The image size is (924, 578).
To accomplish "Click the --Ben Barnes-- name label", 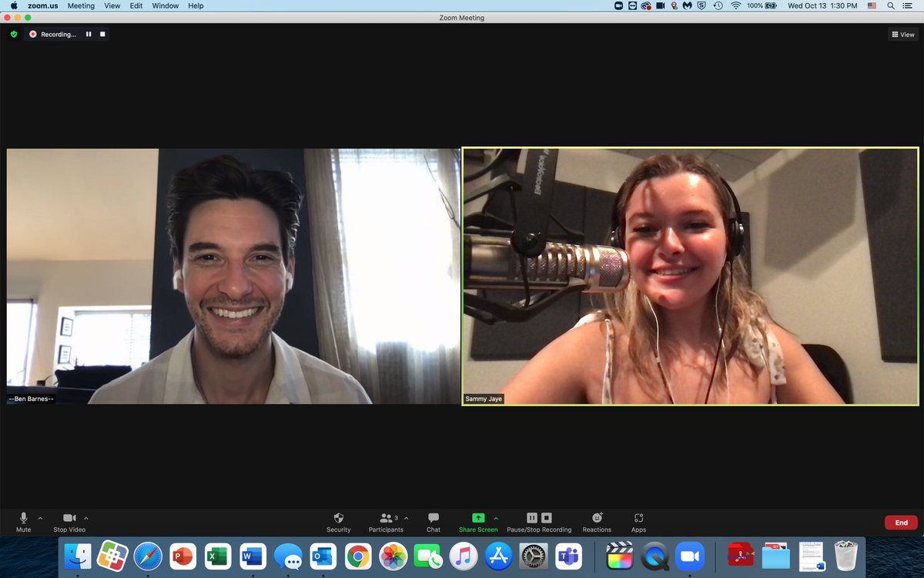I will (x=31, y=398).
